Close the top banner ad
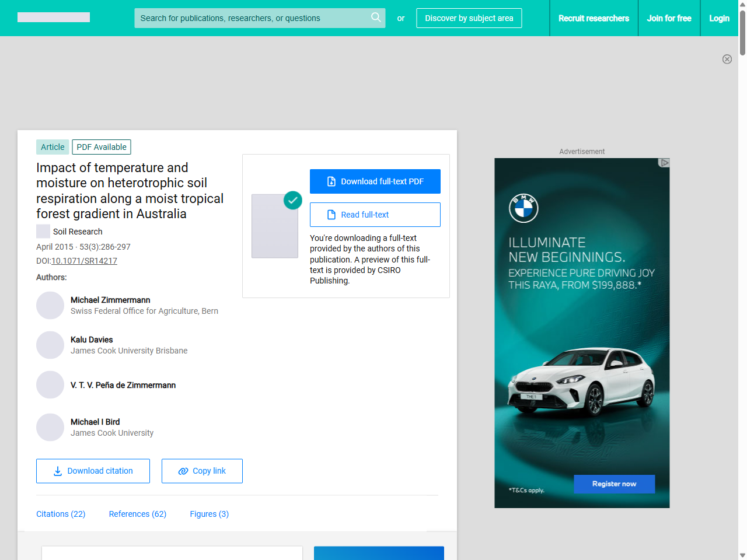The width and height of the screenshot is (747, 560). coord(727,59)
